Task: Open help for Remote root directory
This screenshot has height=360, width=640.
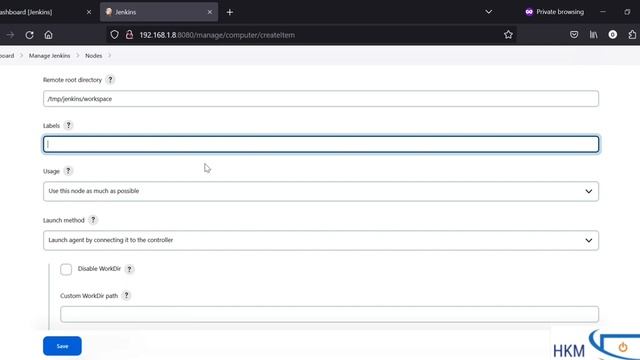Action: click(110, 80)
